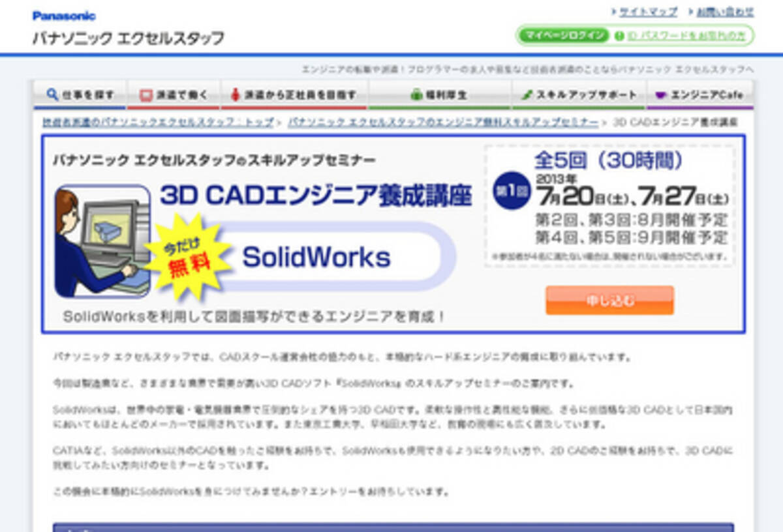
Task: Click the arrow icon before サイトマップ
Action: click(x=614, y=12)
